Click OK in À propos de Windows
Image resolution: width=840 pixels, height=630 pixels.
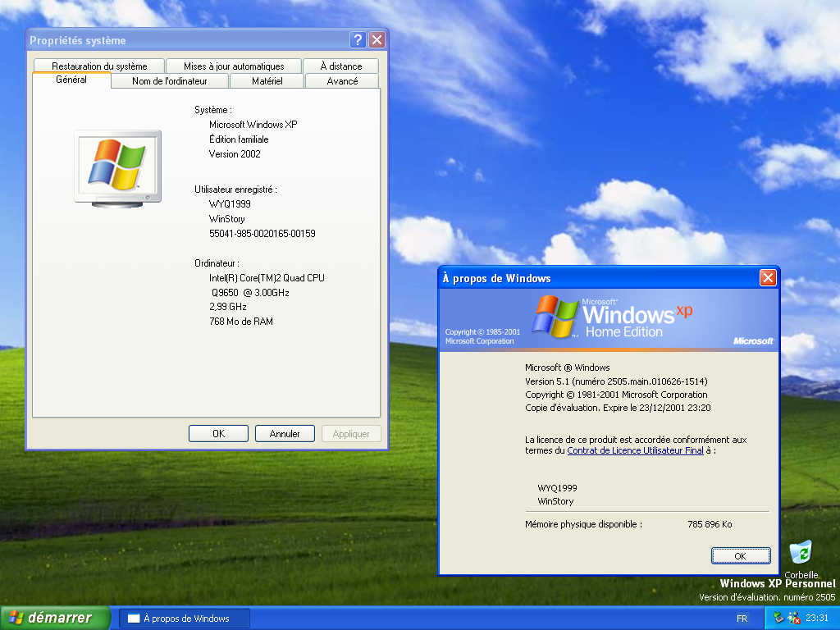(x=741, y=556)
